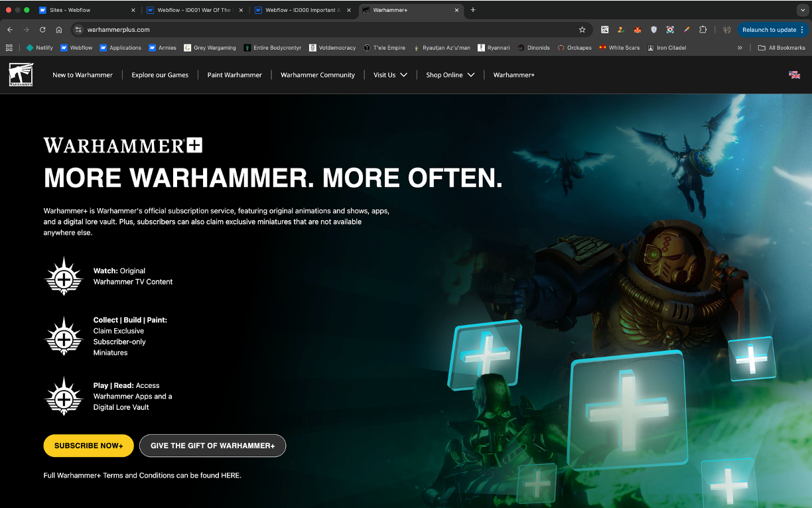Screen dimensions: 812x508
Task: Open Applications bookmark folder
Action: pos(120,48)
